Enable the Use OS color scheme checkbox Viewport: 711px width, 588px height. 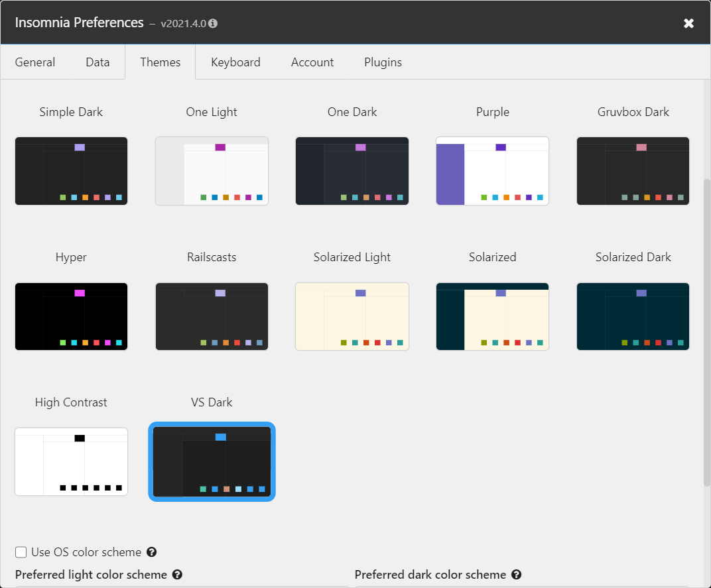pos(21,552)
